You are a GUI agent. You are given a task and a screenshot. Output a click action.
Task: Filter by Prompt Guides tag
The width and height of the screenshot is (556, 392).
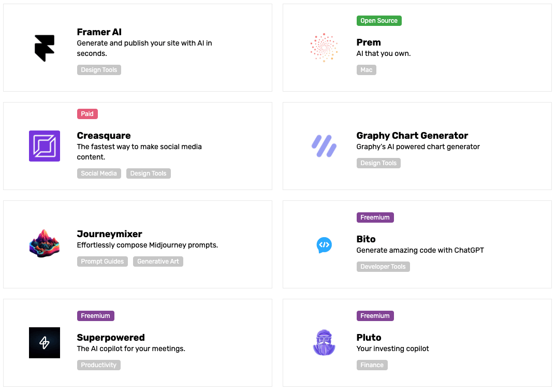103,262
